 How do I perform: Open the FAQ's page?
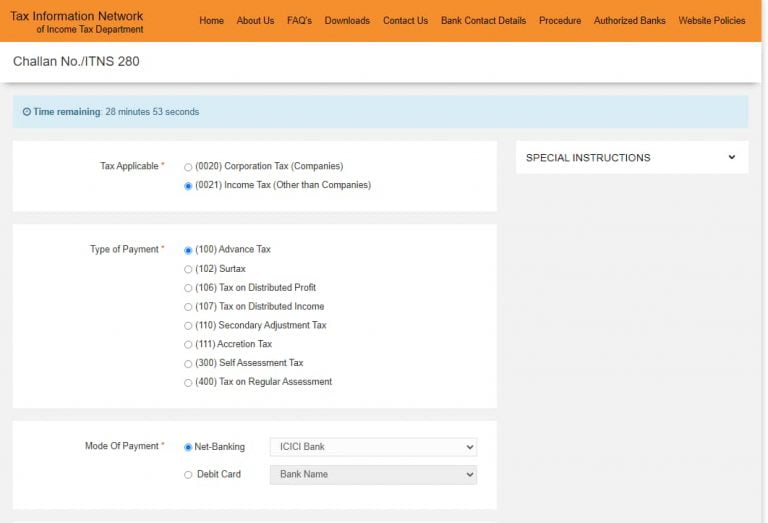pos(299,21)
